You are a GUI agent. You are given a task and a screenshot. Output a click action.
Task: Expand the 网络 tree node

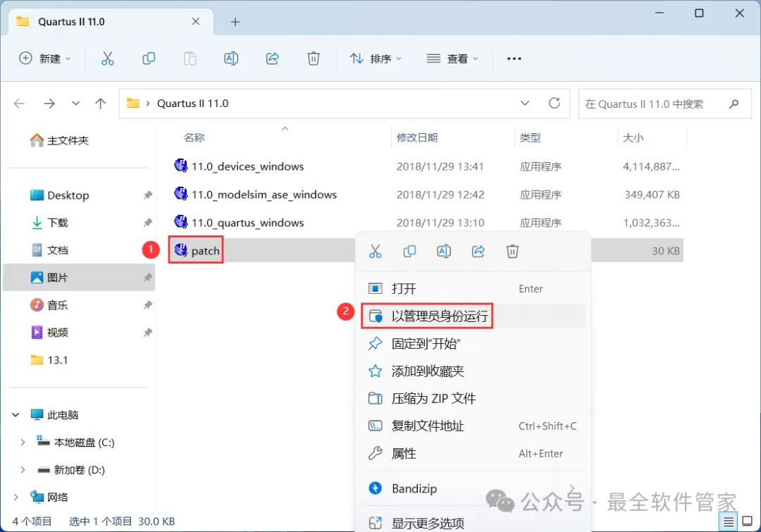[16, 497]
